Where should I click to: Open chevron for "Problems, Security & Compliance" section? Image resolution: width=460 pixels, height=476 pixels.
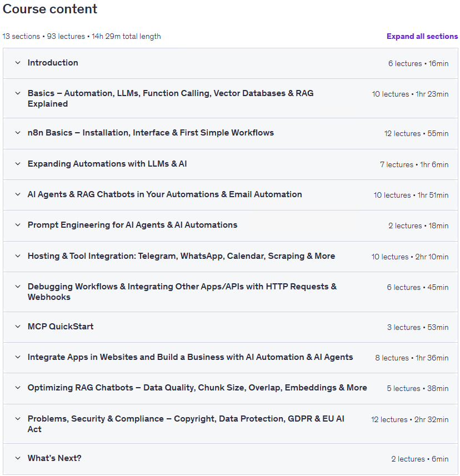[18, 419]
